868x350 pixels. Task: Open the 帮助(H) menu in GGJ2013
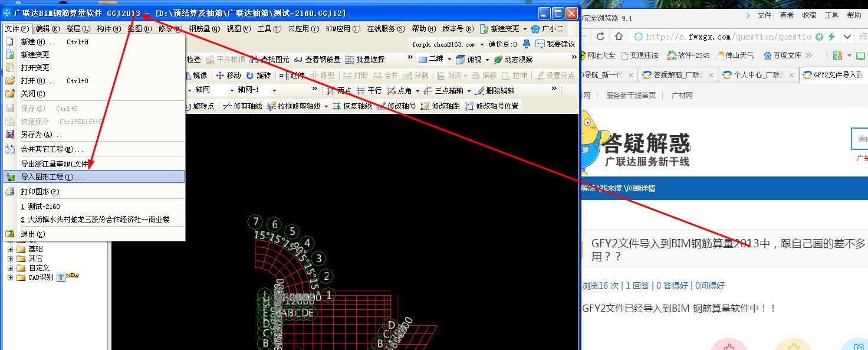click(424, 28)
